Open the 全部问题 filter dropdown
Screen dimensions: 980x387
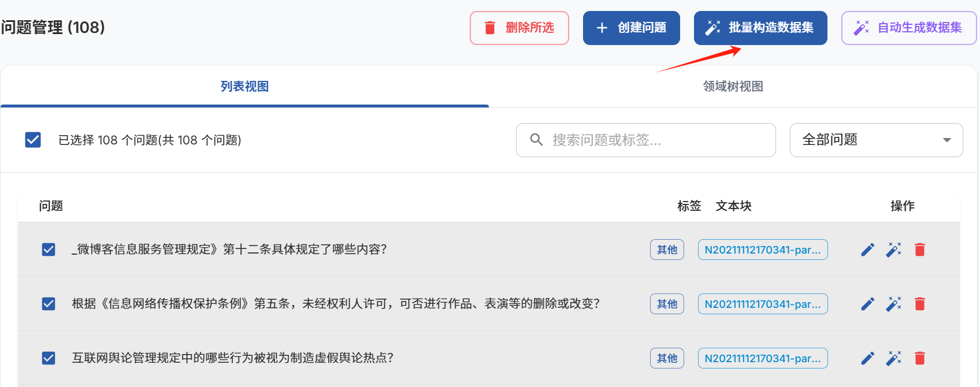(x=876, y=140)
